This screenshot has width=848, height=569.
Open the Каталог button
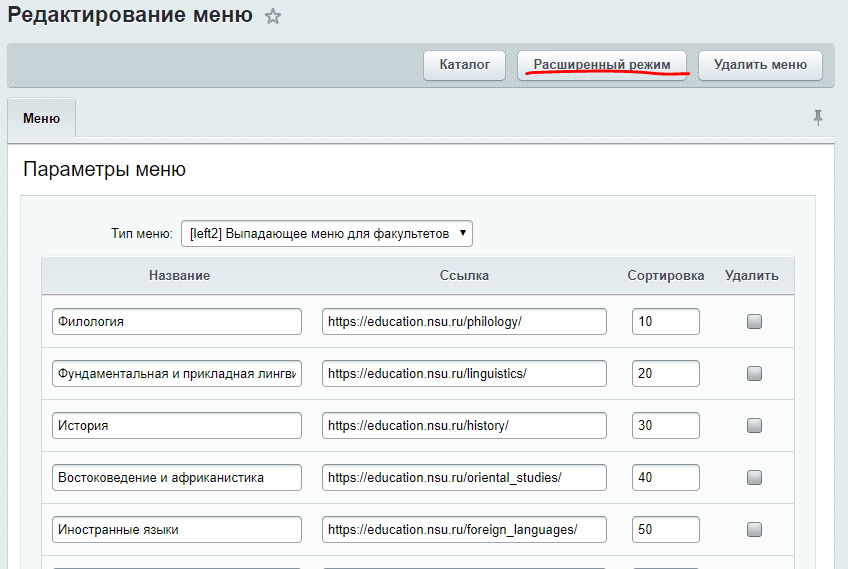click(x=465, y=65)
